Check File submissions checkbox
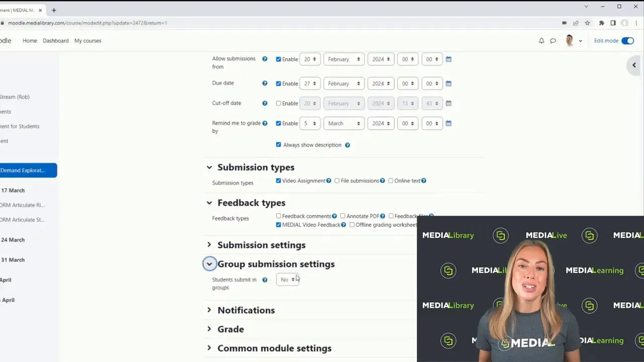 (x=337, y=180)
